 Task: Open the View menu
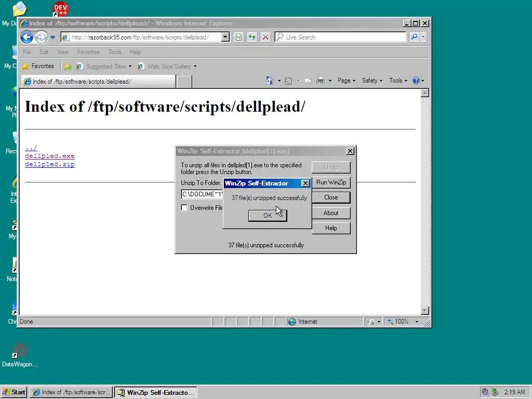63,52
